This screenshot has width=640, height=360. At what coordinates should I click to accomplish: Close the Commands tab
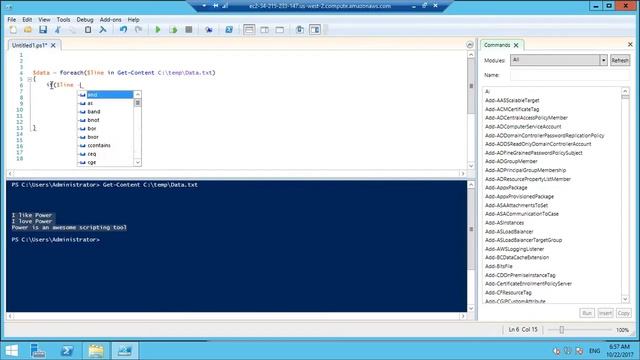tap(516, 45)
